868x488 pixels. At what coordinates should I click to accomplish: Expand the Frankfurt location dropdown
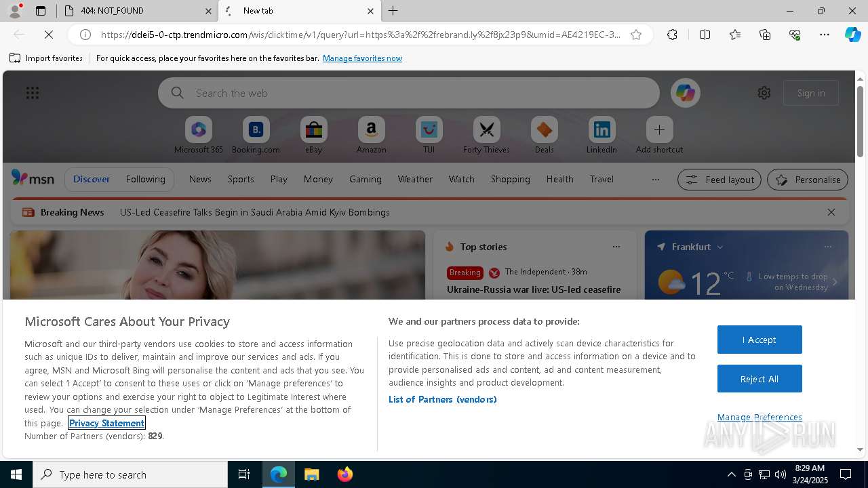click(720, 247)
